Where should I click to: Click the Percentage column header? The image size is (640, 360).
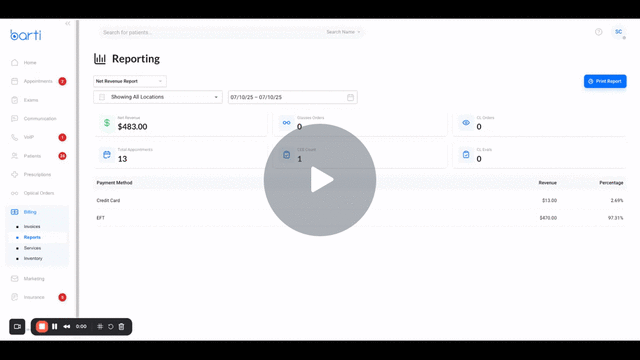pyautogui.click(x=611, y=183)
